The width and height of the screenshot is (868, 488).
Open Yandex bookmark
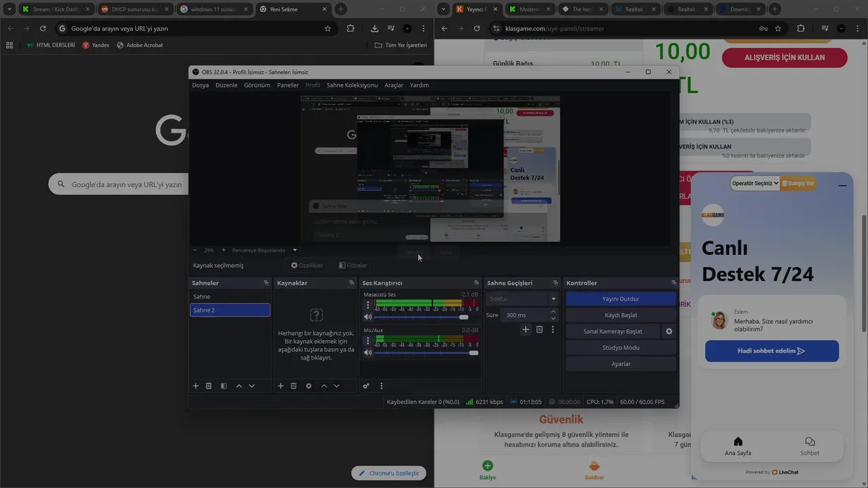pos(96,45)
